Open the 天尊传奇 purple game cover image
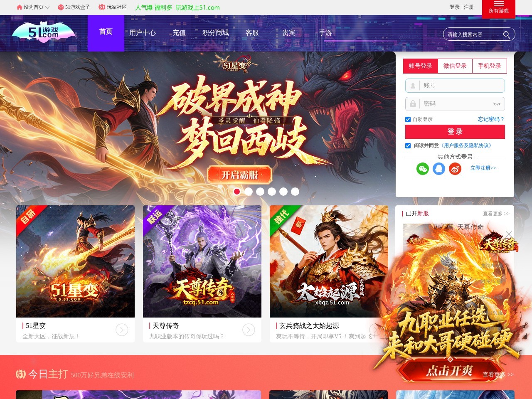Viewport: 532px width, 399px height. (202, 261)
